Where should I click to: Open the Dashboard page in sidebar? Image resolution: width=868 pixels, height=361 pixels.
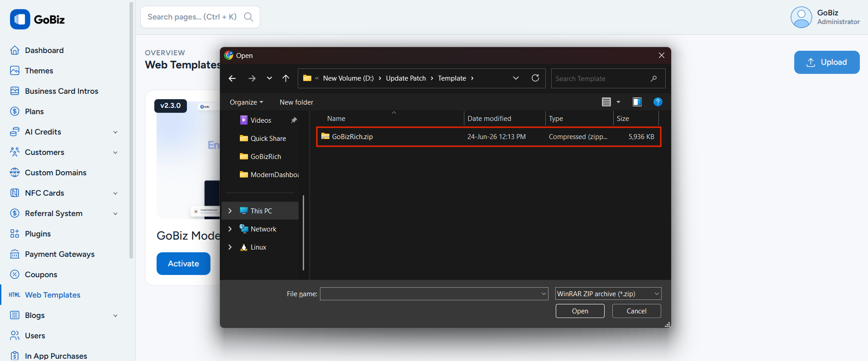pyautogui.click(x=44, y=50)
